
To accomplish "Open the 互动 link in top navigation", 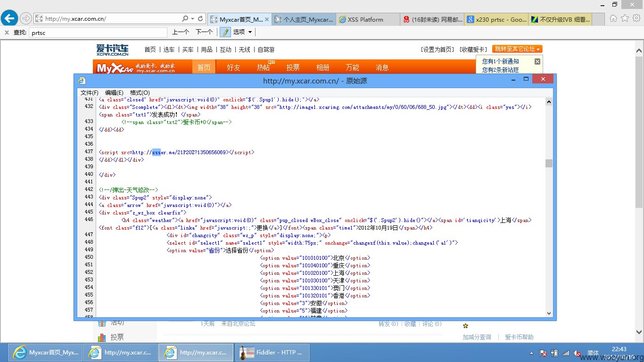I will tap(226, 49).
